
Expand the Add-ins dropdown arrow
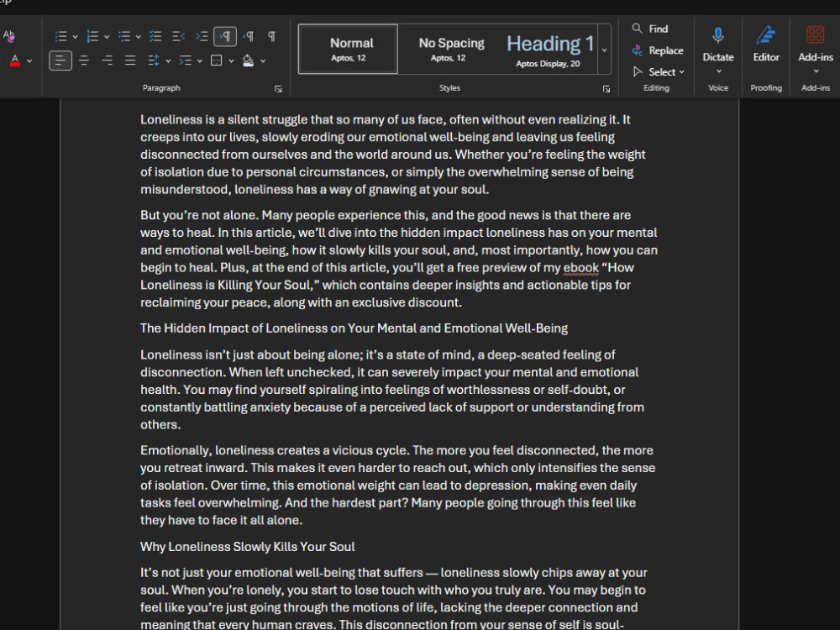pyautogui.click(x=816, y=71)
